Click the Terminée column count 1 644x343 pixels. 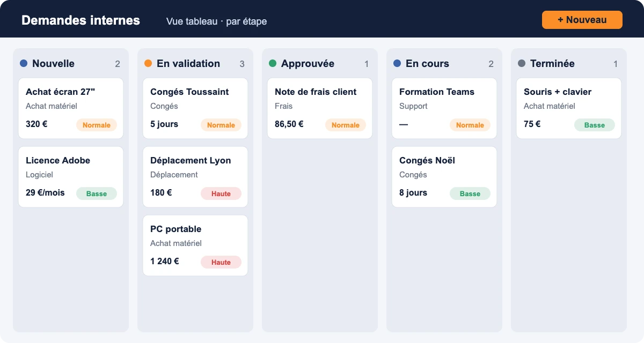(616, 64)
